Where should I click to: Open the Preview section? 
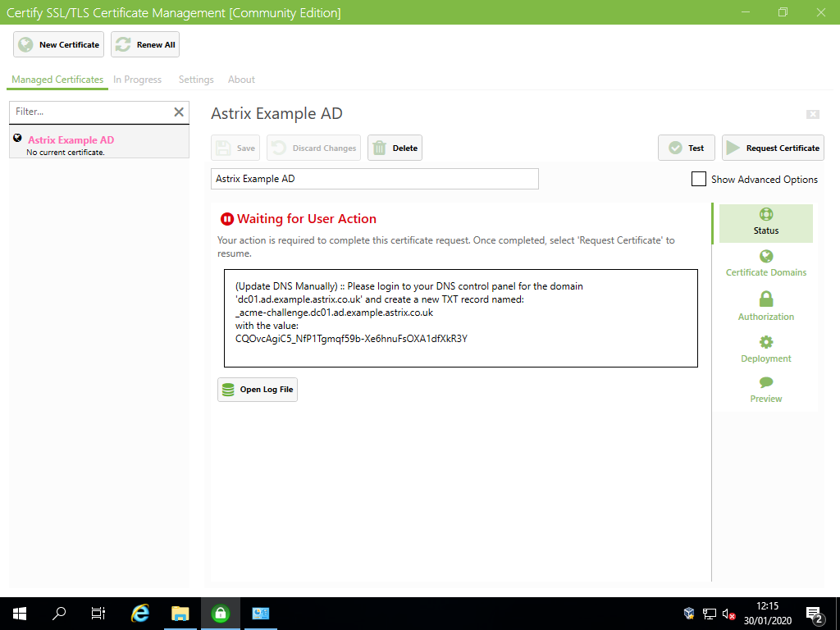[765, 382]
